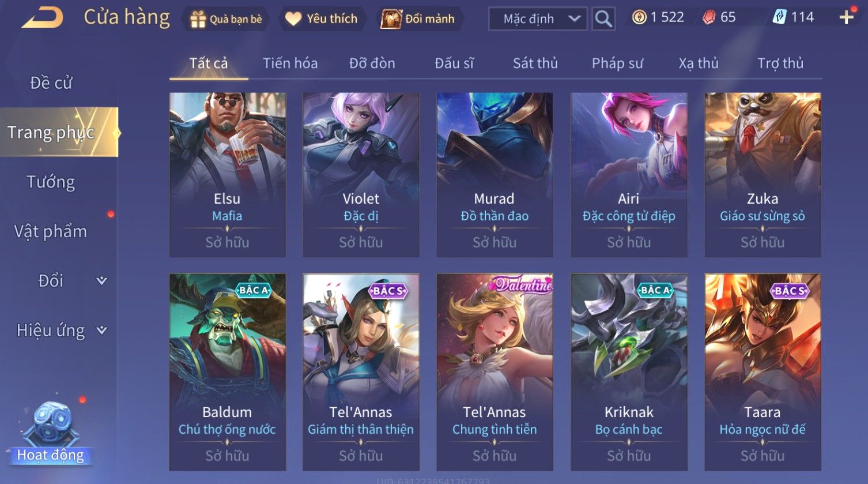Open Yêu thích favorites heart button
Image resolution: width=868 pixels, height=484 pixels.
[x=321, y=19]
